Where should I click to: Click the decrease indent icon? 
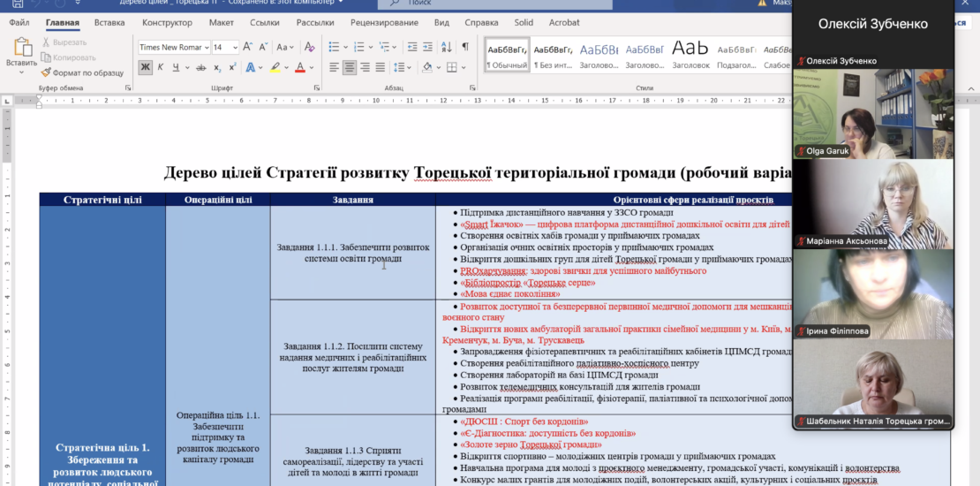[x=412, y=47]
